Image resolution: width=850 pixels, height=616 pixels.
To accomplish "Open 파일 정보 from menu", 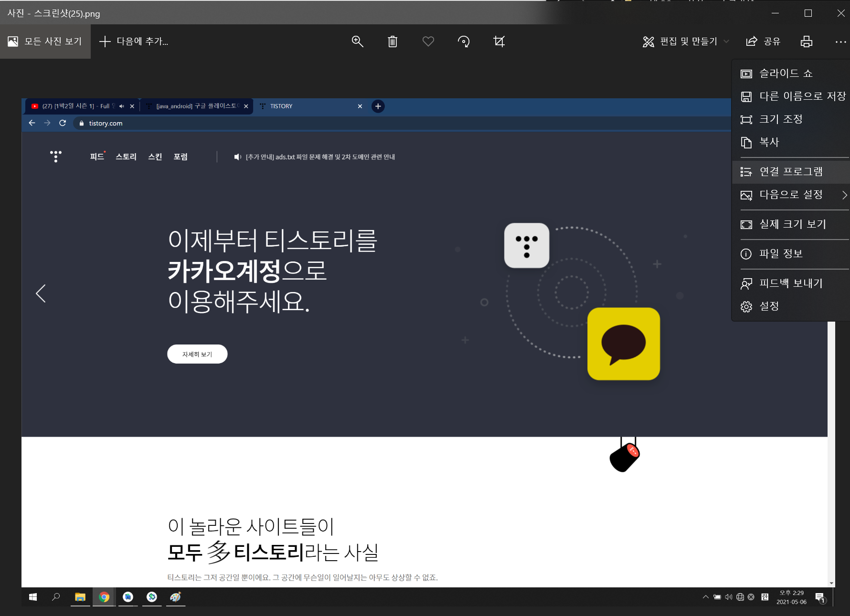I will click(791, 254).
